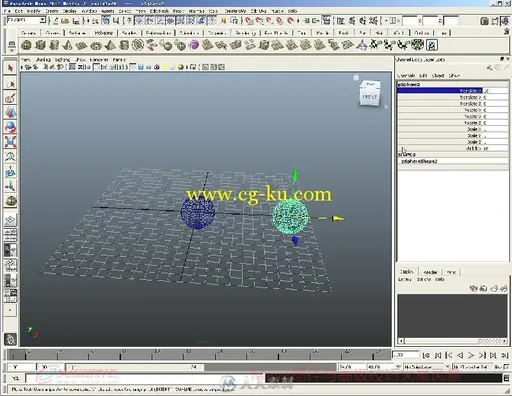The image size is (512, 396).
Task: Click the view cube FRONT face
Action: click(x=370, y=97)
